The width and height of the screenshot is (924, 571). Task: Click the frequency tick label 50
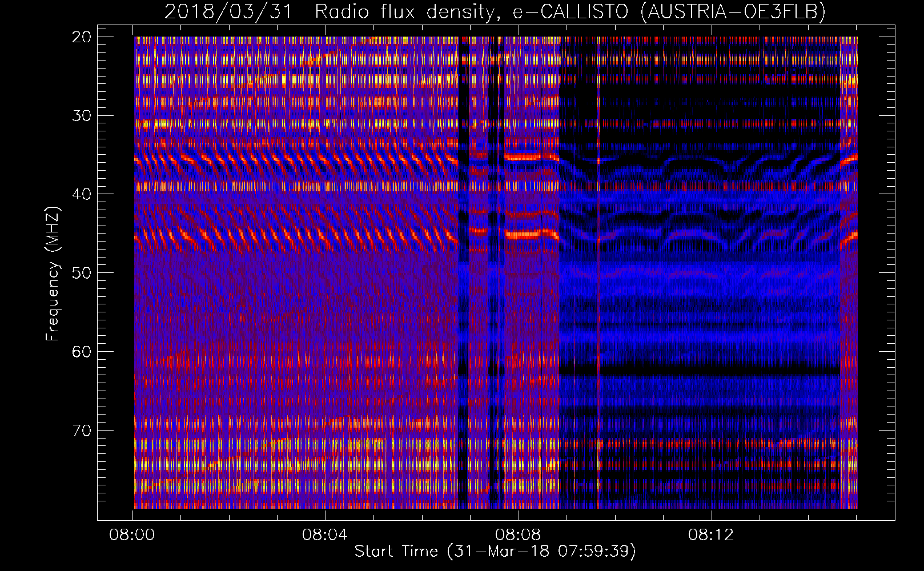tap(82, 272)
